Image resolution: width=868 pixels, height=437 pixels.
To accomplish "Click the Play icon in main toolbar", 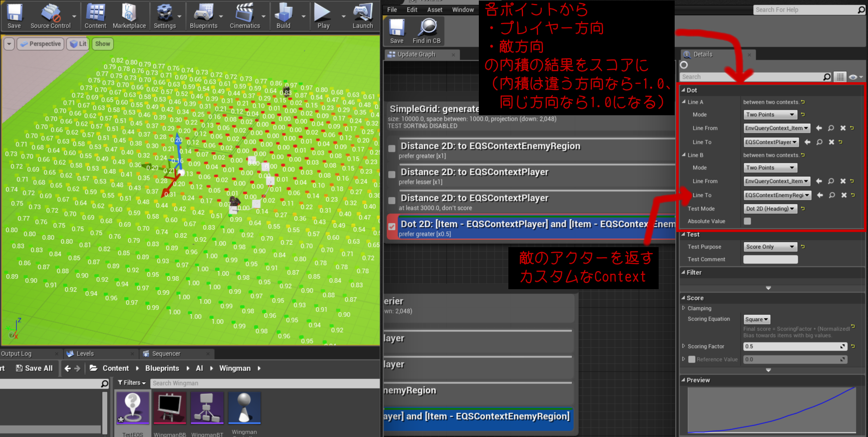I will (323, 16).
